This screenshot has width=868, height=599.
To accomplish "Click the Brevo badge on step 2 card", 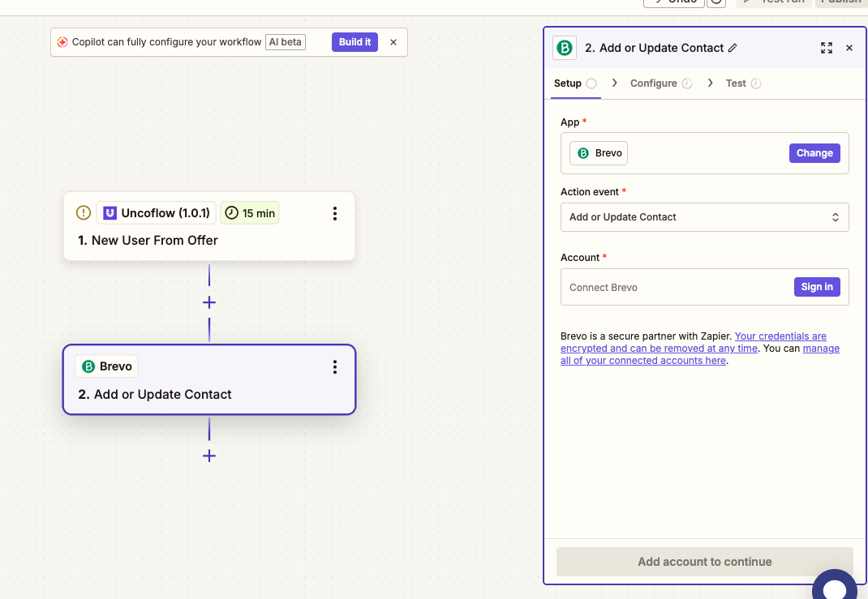I will (x=107, y=366).
